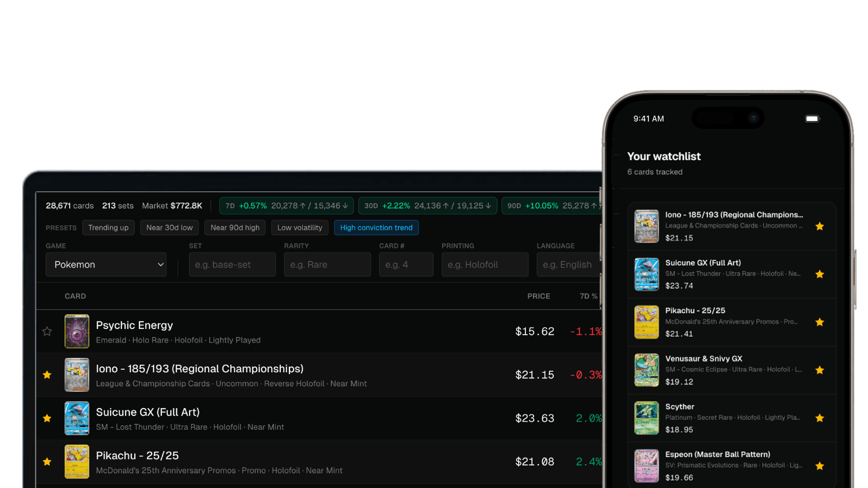
Task: Click the 7D market change summary chip
Action: tap(287, 206)
